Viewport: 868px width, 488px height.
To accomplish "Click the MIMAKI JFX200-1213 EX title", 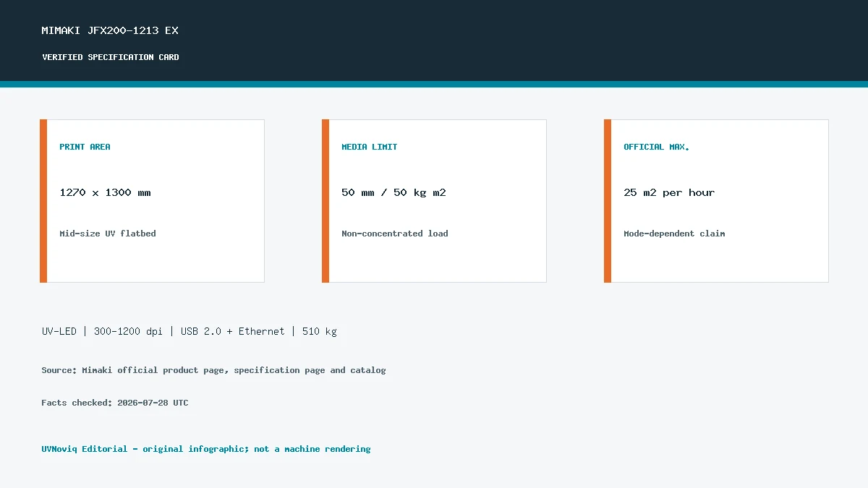I will (110, 30).
